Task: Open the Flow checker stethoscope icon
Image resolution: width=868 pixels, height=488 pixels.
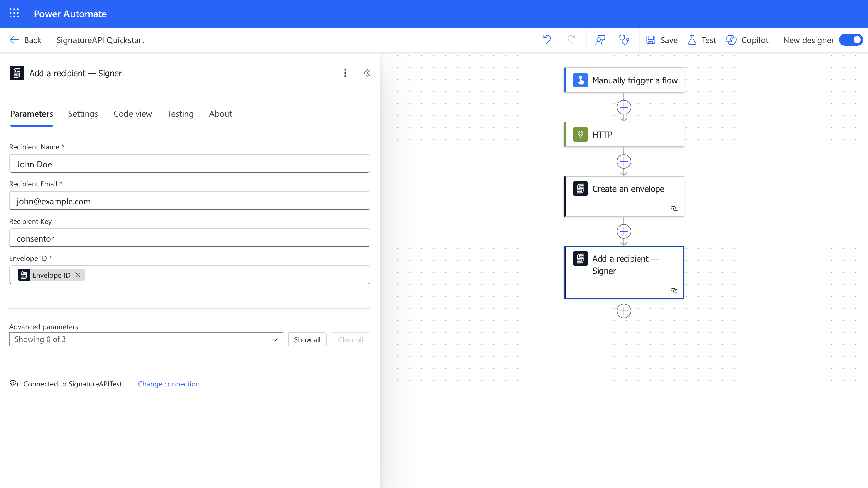Action: [x=624, y=40]
